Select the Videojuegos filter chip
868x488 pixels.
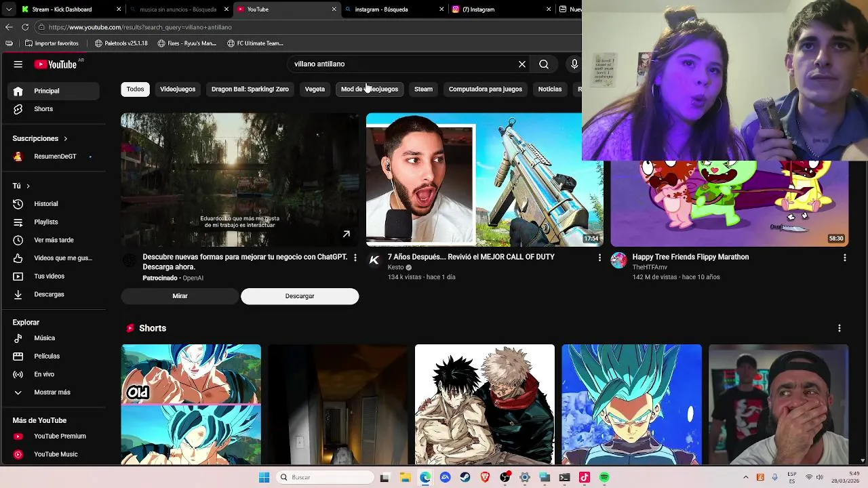[x=178, y=89]
